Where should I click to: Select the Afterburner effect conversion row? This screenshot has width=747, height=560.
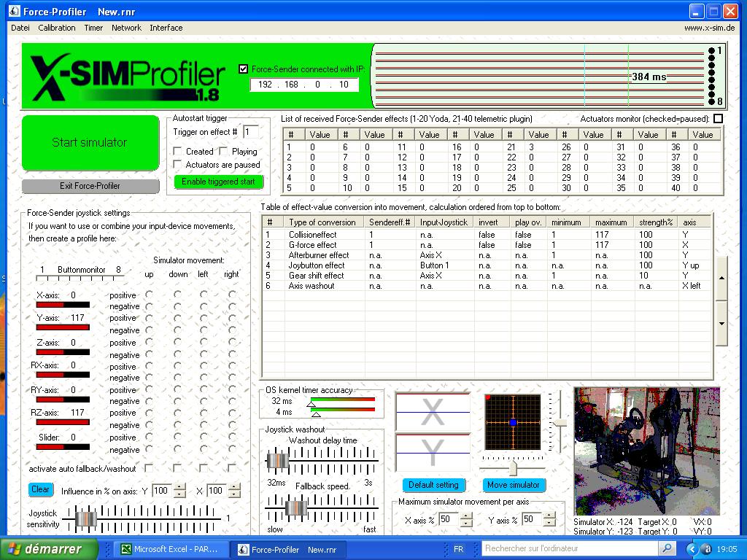[x=486, y=254]
